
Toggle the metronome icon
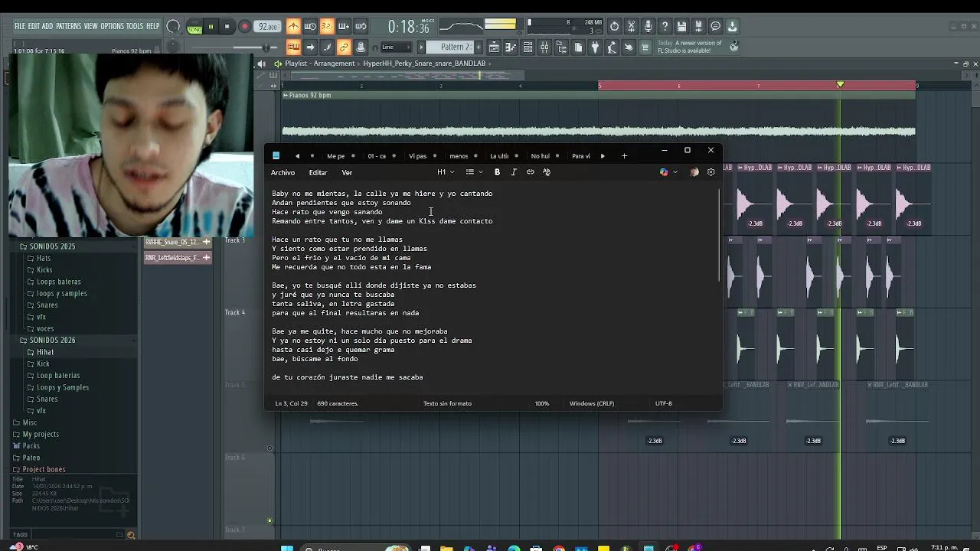293,27
